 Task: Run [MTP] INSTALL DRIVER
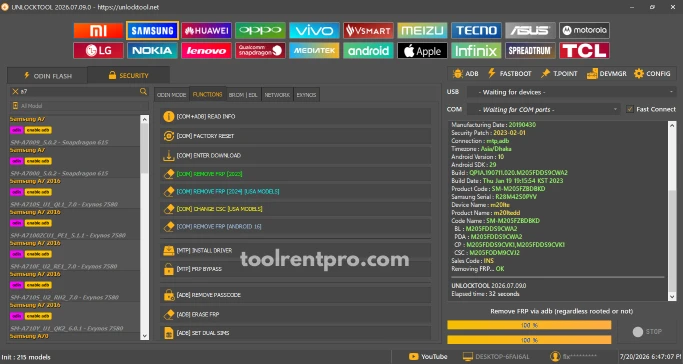(295, 250)
